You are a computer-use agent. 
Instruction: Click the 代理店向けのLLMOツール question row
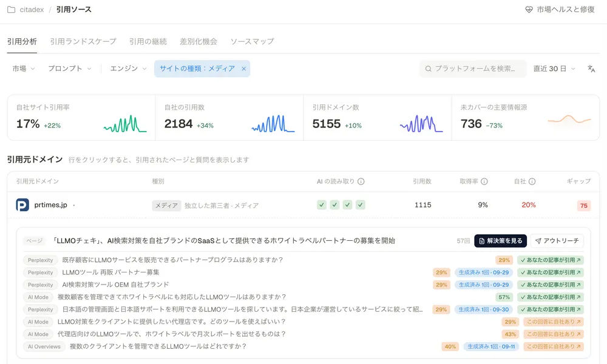[x=303, y=334]
